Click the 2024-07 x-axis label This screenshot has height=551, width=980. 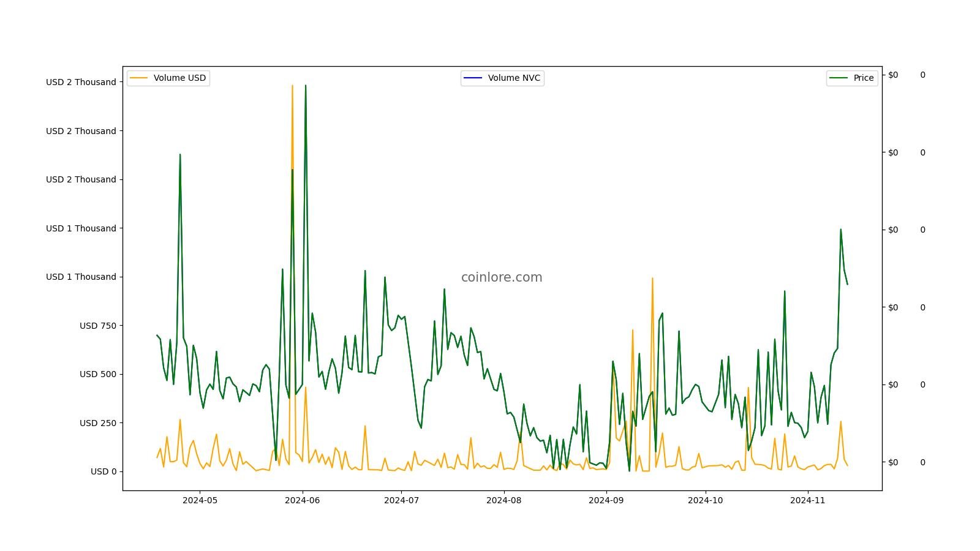click(x=402, y=500)
